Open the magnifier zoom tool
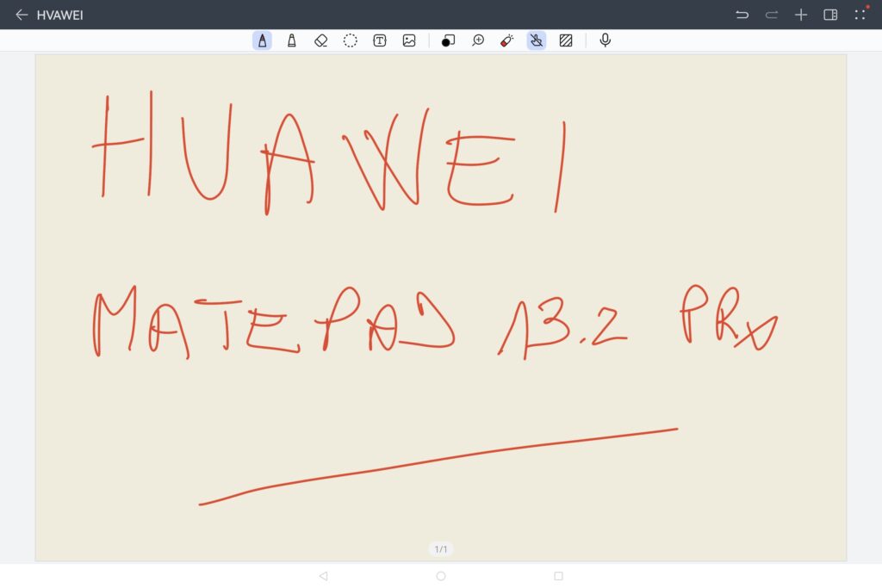882x588 pixels. (x=477, y=40)
